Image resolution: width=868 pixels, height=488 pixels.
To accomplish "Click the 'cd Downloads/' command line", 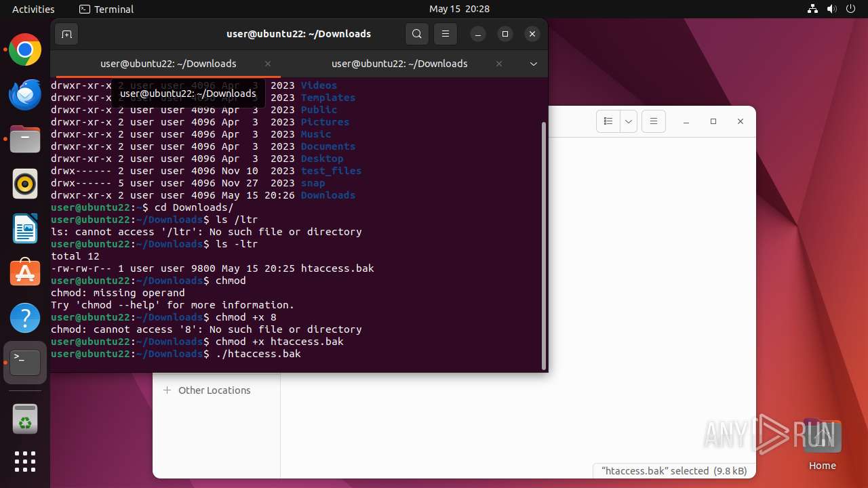I will 142,207.
